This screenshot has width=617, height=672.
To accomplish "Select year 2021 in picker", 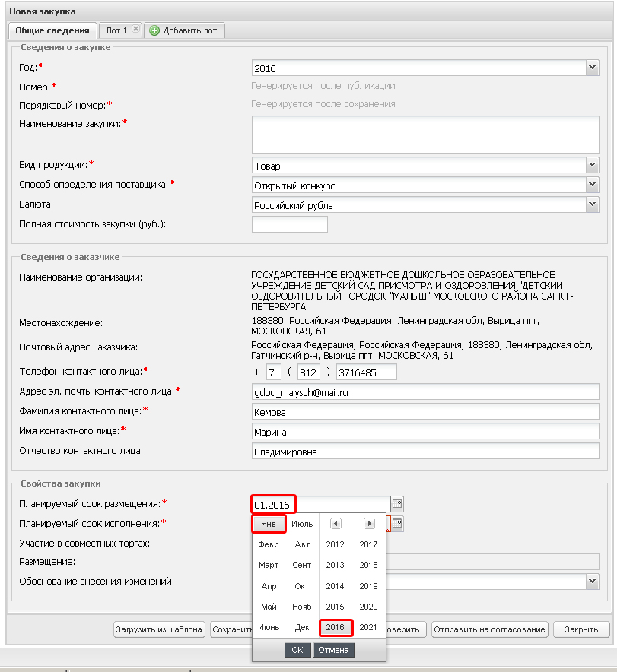I will [368, 627].
